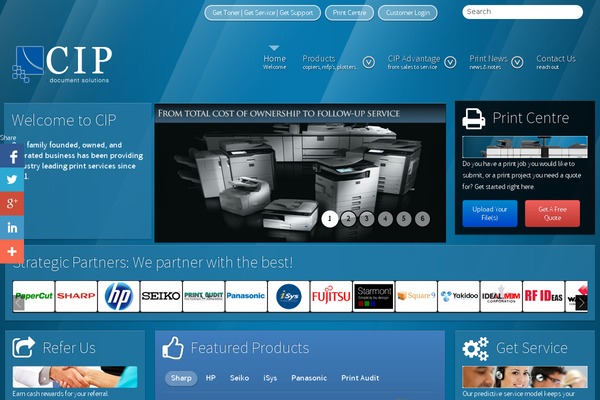Open more sharing options plus icon
The height and width of the screenshot is (400, 600).
tap(12, 251)
